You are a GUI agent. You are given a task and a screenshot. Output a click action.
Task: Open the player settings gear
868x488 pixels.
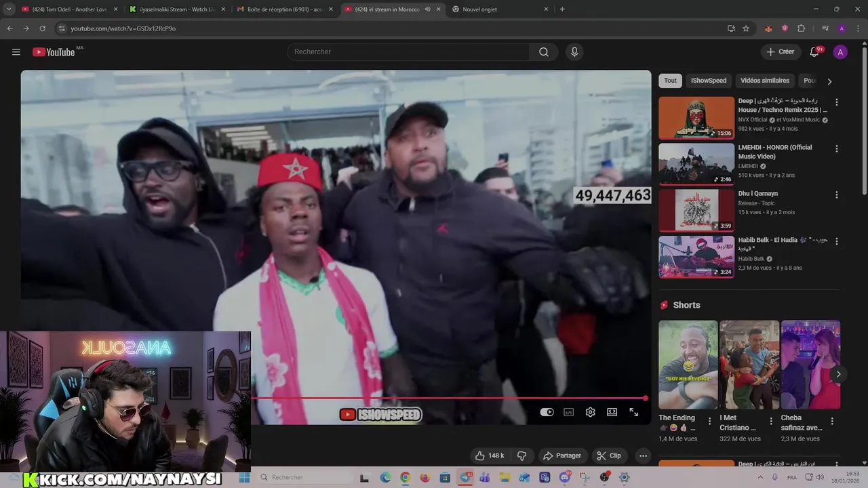coord(590,412)
